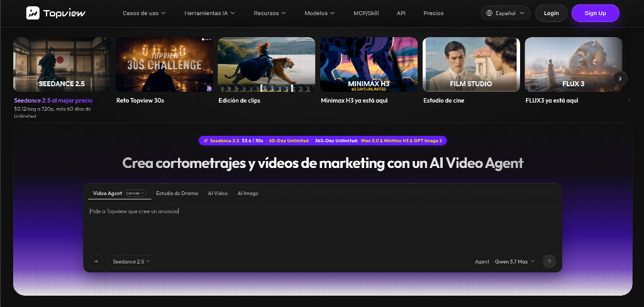Click the plus attachment icon in prompt box

point(96,261)
